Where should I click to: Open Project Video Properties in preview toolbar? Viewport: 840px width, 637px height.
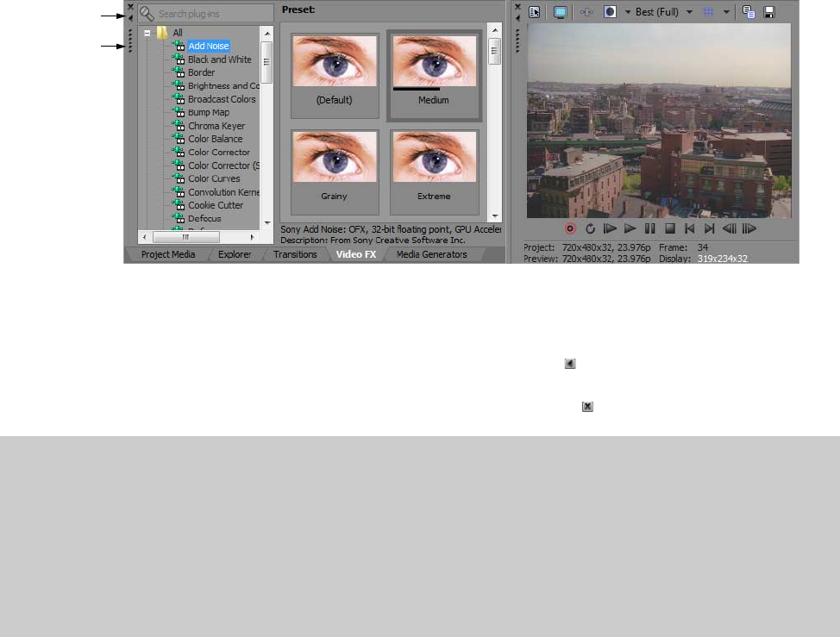(535, 13)
